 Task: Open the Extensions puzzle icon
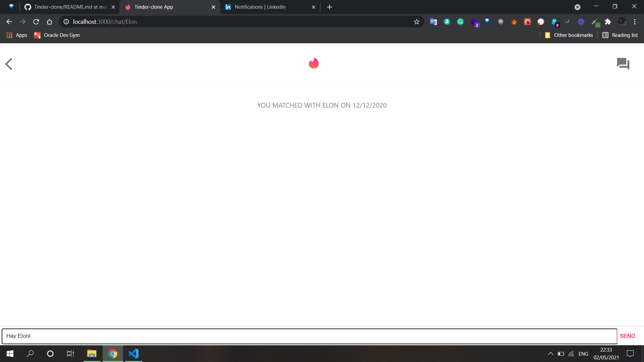608,22
